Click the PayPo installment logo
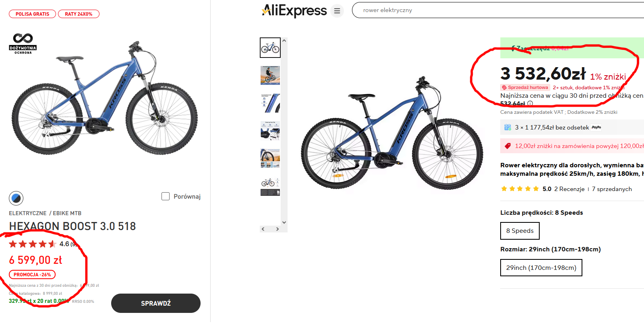The image size is (644, 333). tap(596, 127)
